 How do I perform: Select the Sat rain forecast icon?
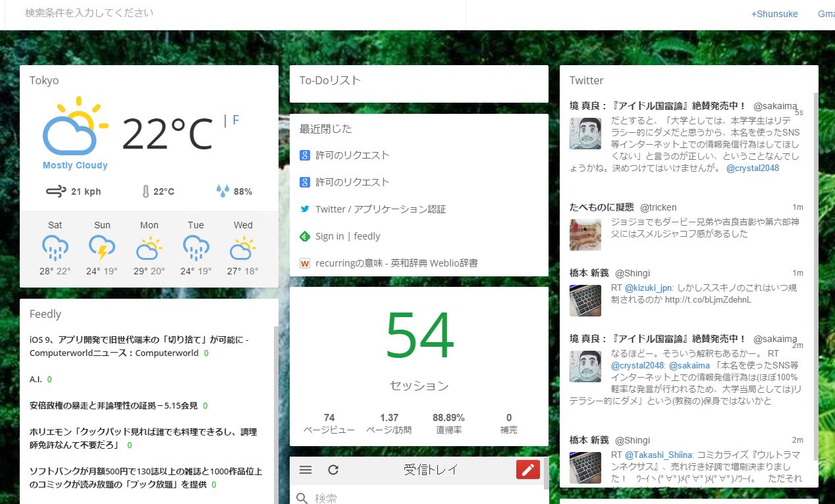(x=55, y=249)
